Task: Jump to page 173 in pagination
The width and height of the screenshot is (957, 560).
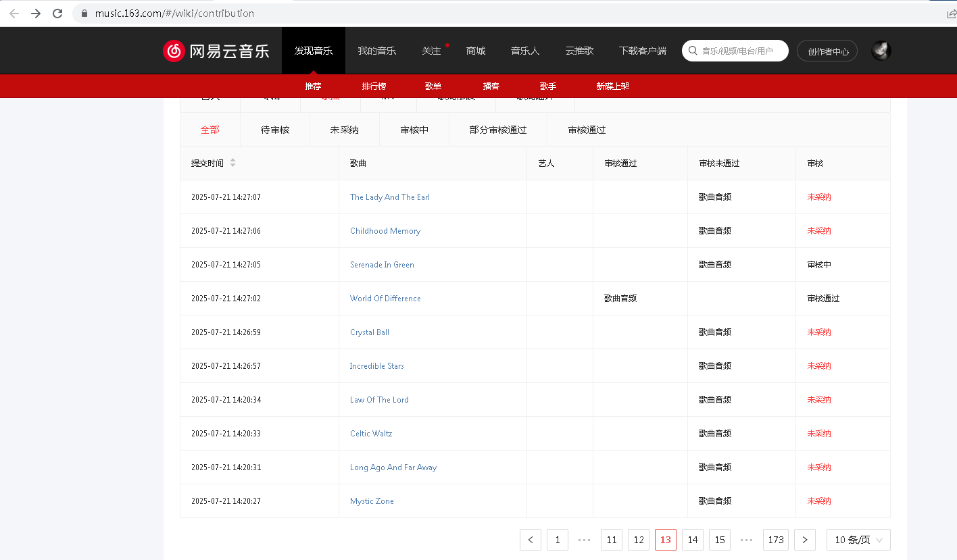Action: (x=776, y=540)
